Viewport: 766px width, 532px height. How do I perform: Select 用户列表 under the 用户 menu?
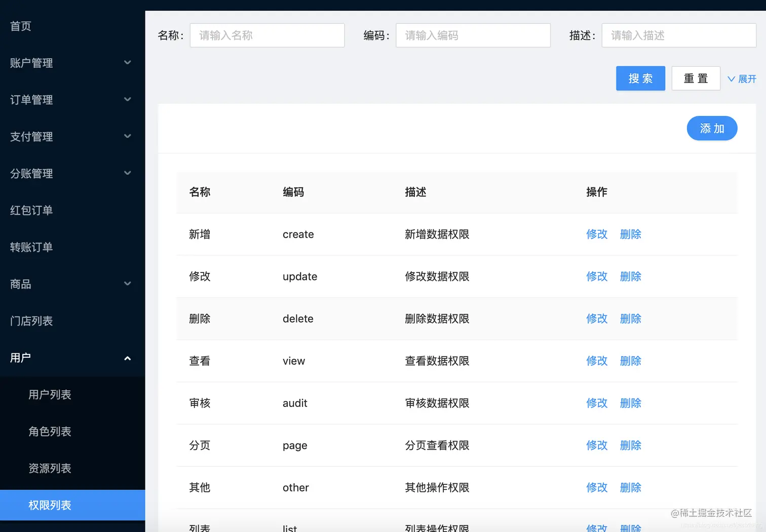pyautogui.click(x=50, y=395)
